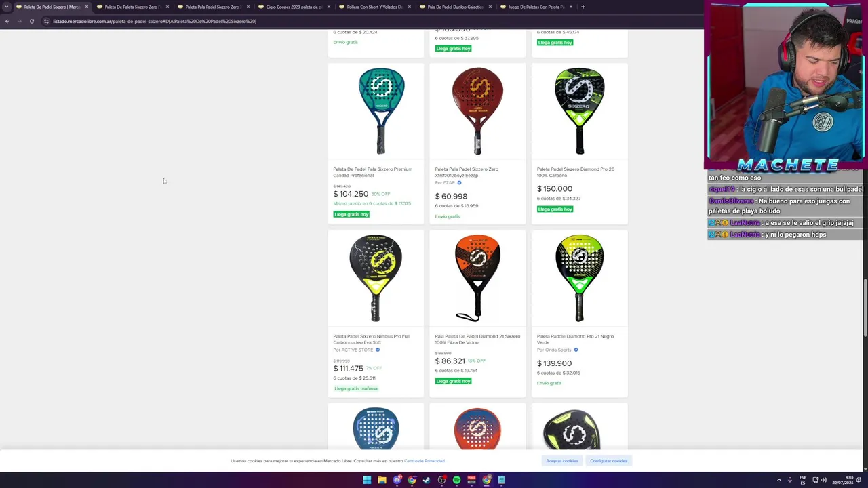This screenshot has height=488, width=868.
Task: Open network icon in system tray
Action: pyautogui.click(x=816, y=480)
